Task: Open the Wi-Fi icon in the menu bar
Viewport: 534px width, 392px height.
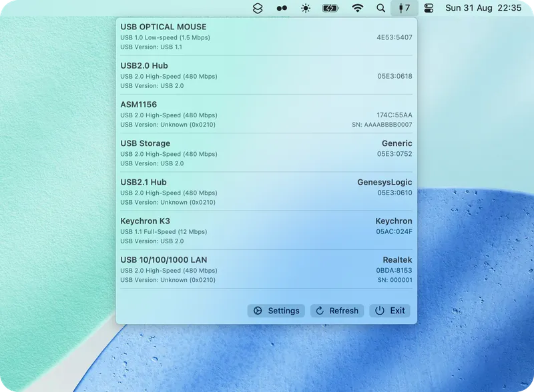Action: pos(358,7)
